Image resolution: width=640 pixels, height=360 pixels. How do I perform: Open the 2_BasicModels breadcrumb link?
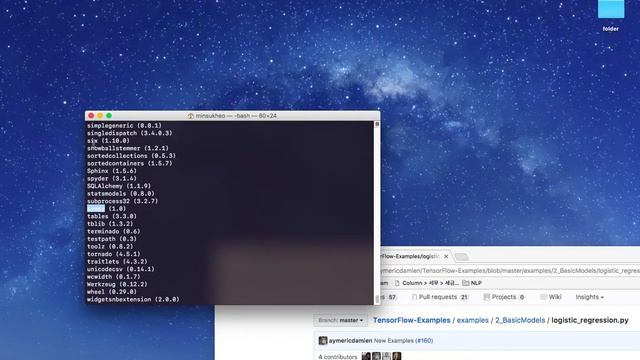pyautogui.click(x=520, y=320)
